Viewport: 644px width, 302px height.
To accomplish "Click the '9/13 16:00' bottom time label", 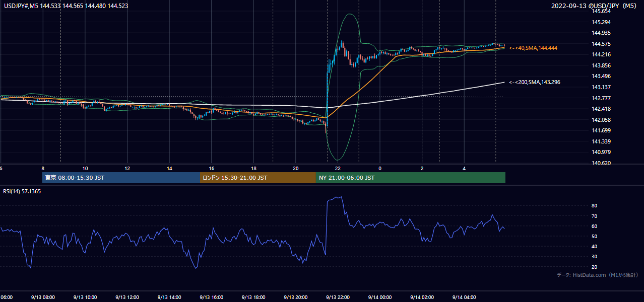I will tap(212, 297).
